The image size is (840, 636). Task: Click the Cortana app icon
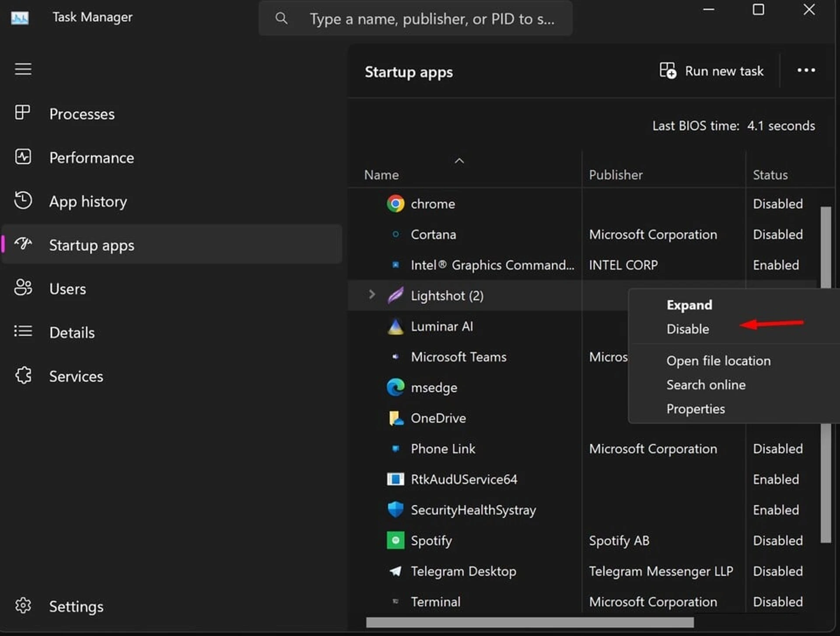[395, 235]
